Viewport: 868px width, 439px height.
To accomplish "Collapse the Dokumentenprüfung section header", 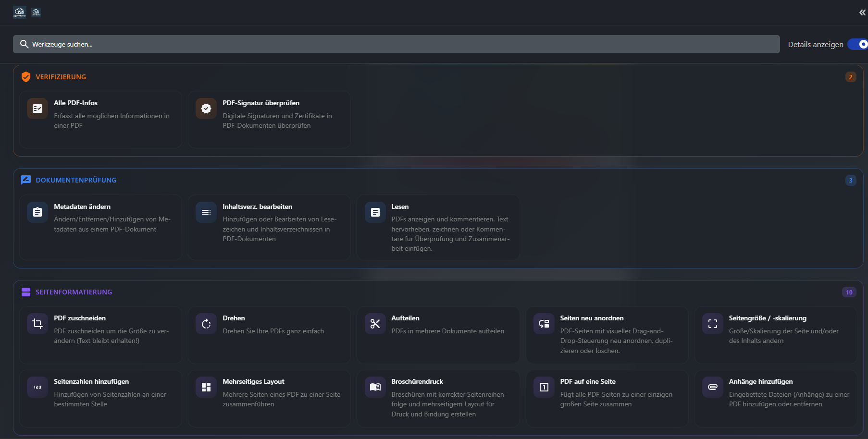I will 76,180.
